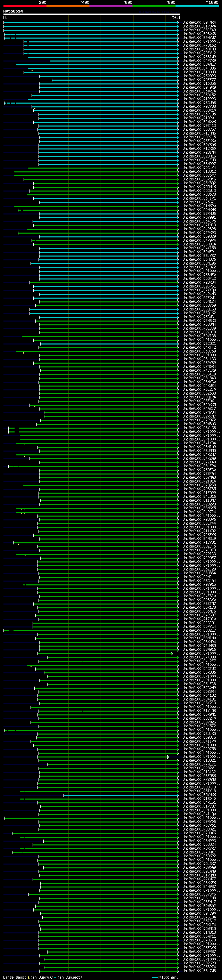Image resolution: width=222 pixels, height=980 pixels.
Task: Open hit UniRef100_B1PBV4
Action: [x=199, y=26]
